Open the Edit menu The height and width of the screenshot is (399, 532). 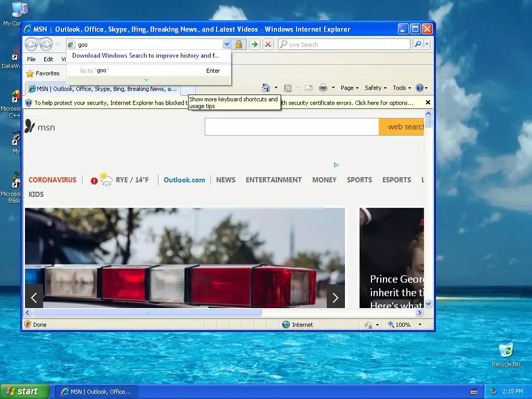coord(48,59)
